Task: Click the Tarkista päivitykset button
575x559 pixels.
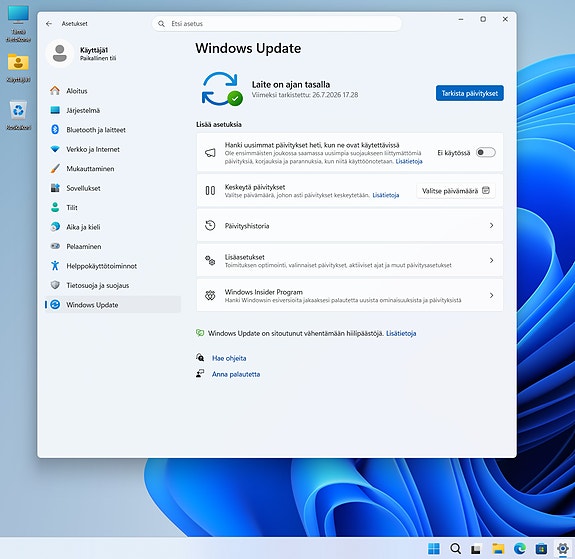Action: (x=470, y=93)
